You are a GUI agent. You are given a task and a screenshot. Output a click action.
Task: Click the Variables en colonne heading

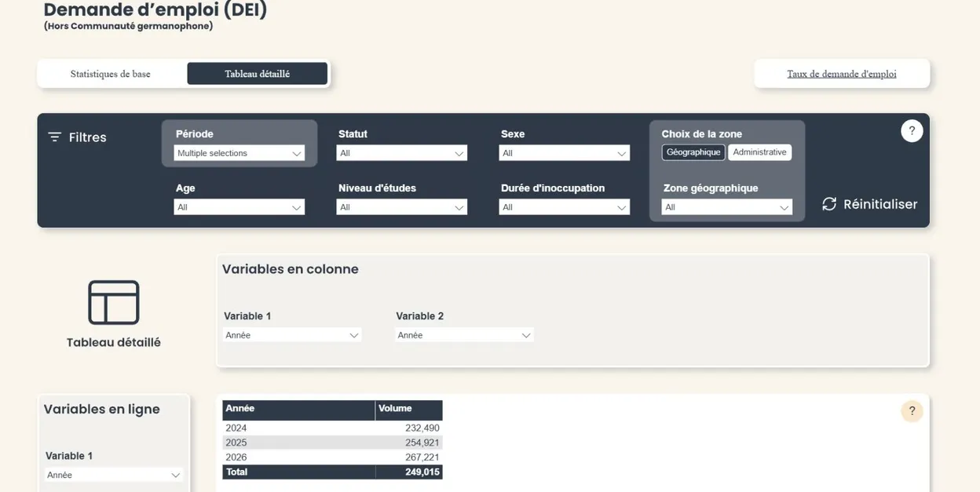(x=291, y=269)
